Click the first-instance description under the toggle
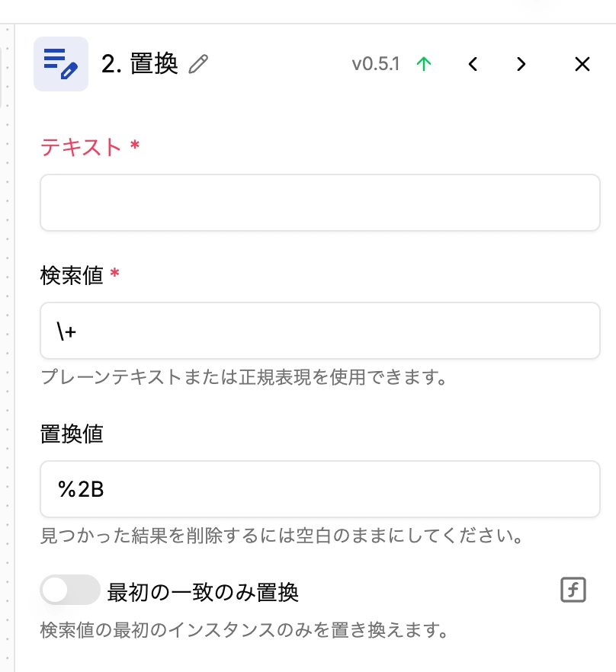This screenshot has width=616, height=672. click(244, 630)
